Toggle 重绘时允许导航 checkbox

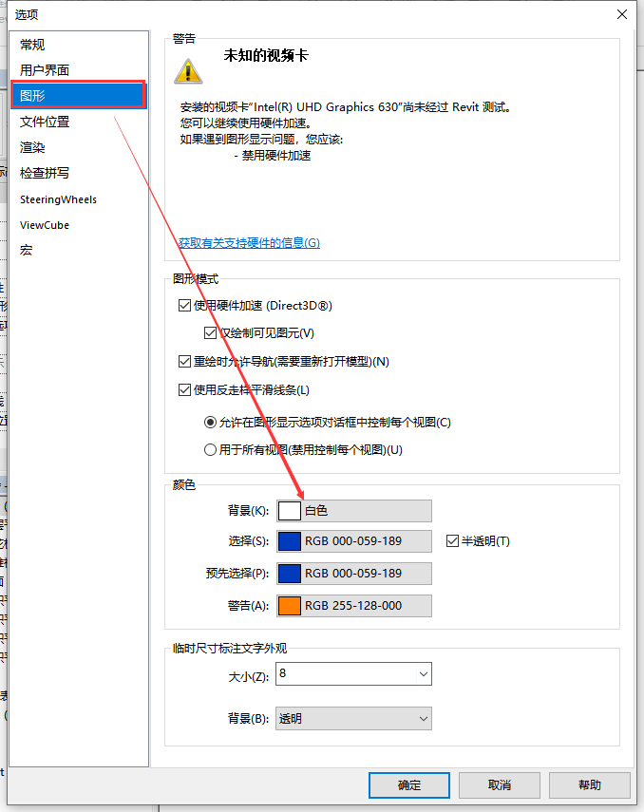pyautogui.click(x=184, y=362)
